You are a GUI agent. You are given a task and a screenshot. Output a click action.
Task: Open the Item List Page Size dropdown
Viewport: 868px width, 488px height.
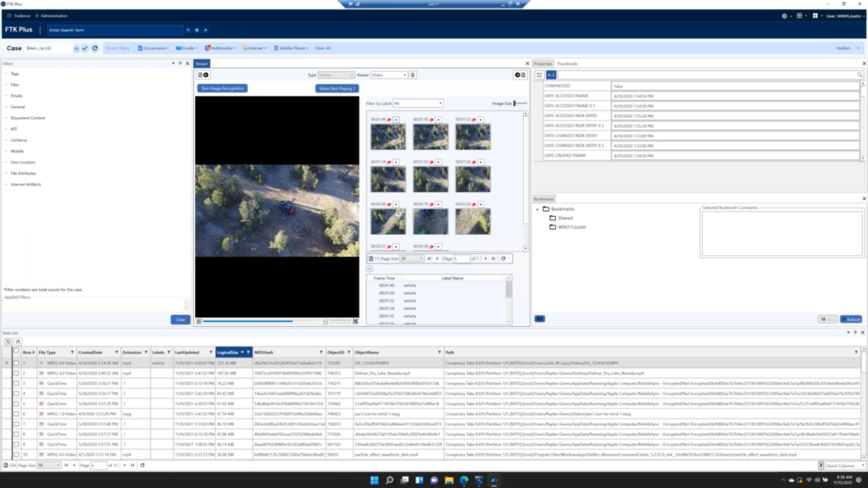point(48,465)
